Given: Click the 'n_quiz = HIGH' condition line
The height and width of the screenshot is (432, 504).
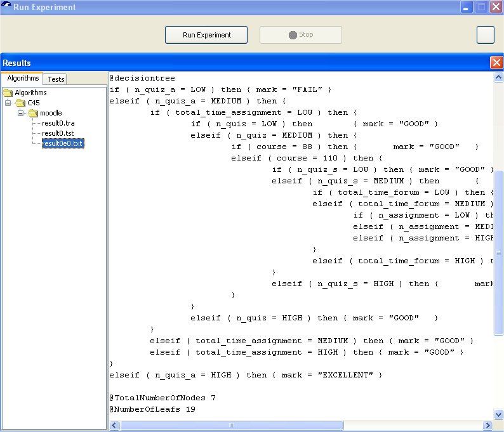Looking at the screenshot, I should (314, 318).
